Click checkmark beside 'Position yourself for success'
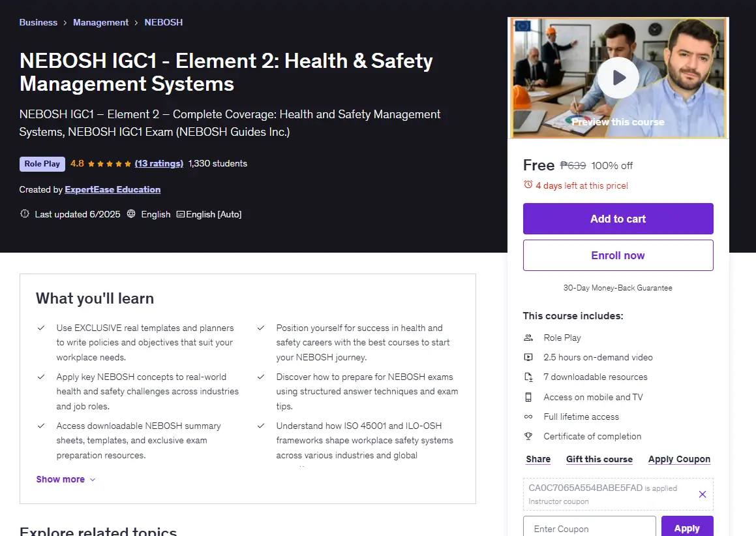756x536 pixels. pyautogui.click(x=261, y=328)
